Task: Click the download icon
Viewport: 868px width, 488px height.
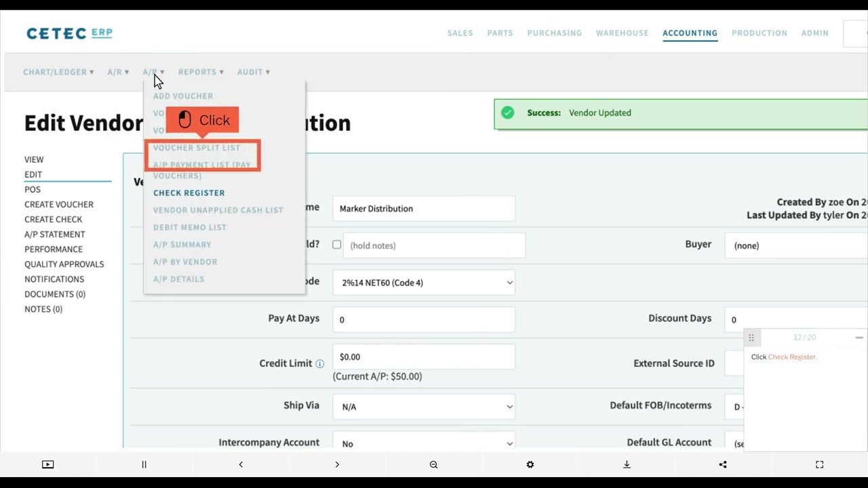Action: tap(627, 464)
